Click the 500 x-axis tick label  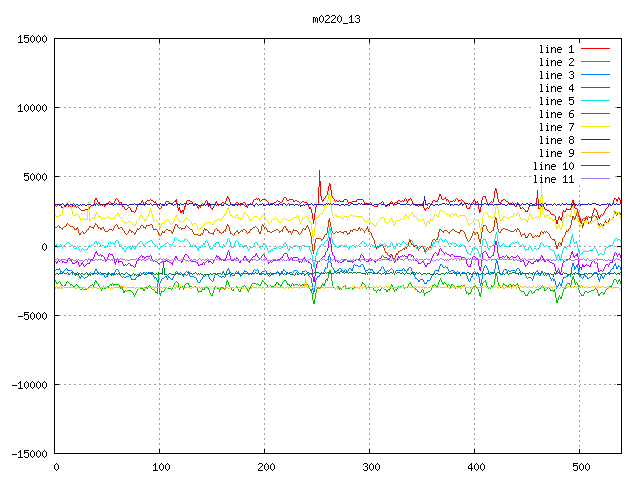tap(579, 467)
